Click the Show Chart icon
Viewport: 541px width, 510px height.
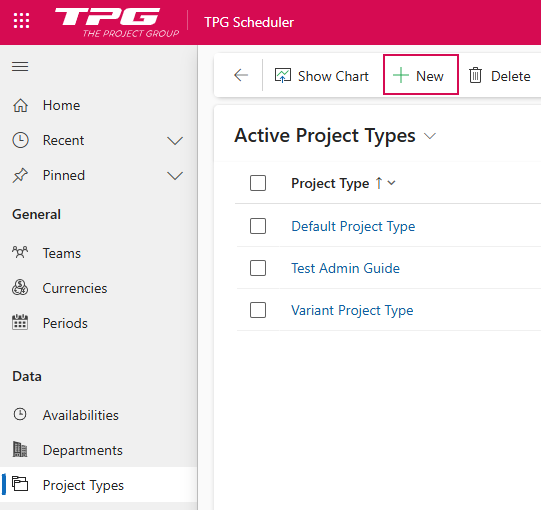(x=283, y=76)
